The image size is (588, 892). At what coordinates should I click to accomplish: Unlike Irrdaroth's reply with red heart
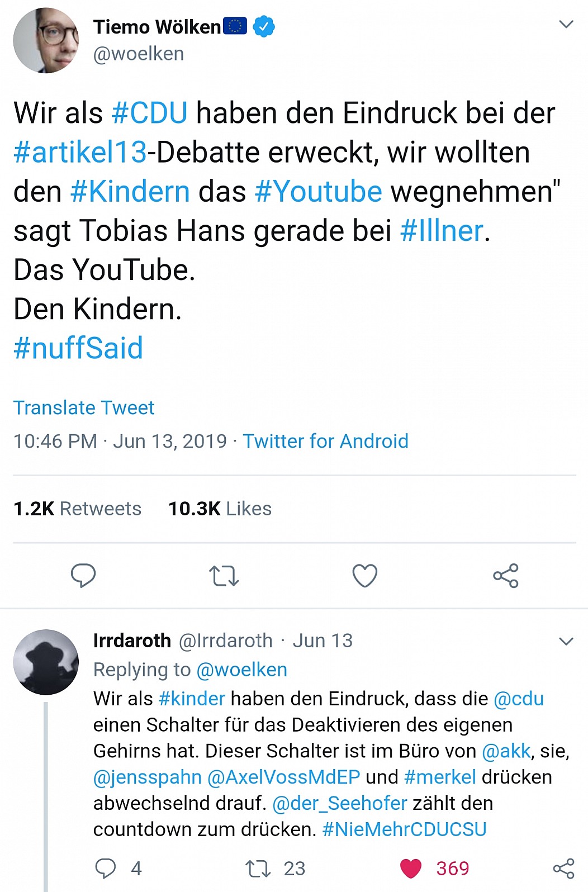(411, 868)
